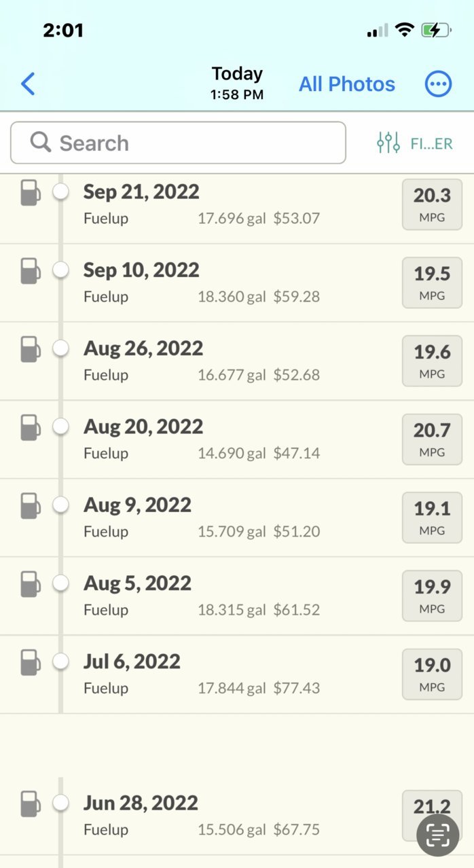Select the timeline dot beside Aug 9, 2022
Image resolution: width=474 pixels, height=868 pixels.
[x=61, y=505]
